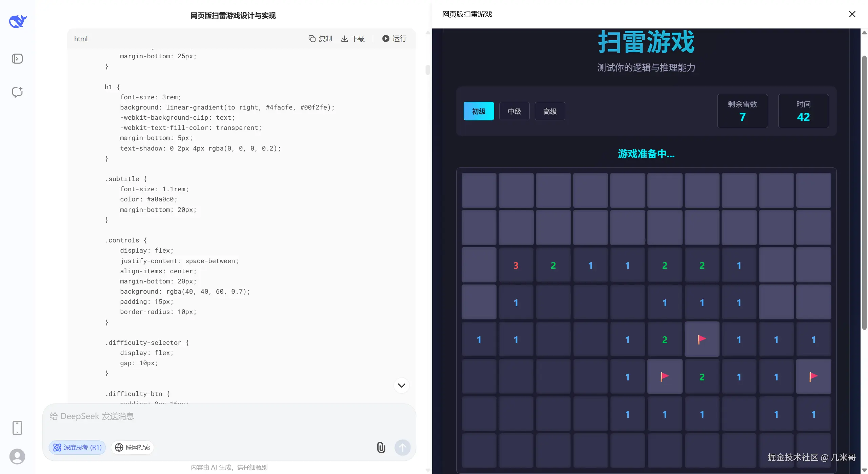Enable 深度思考 (R1) mode
Viewport: 868px width, 474px height.
[77, 447]
